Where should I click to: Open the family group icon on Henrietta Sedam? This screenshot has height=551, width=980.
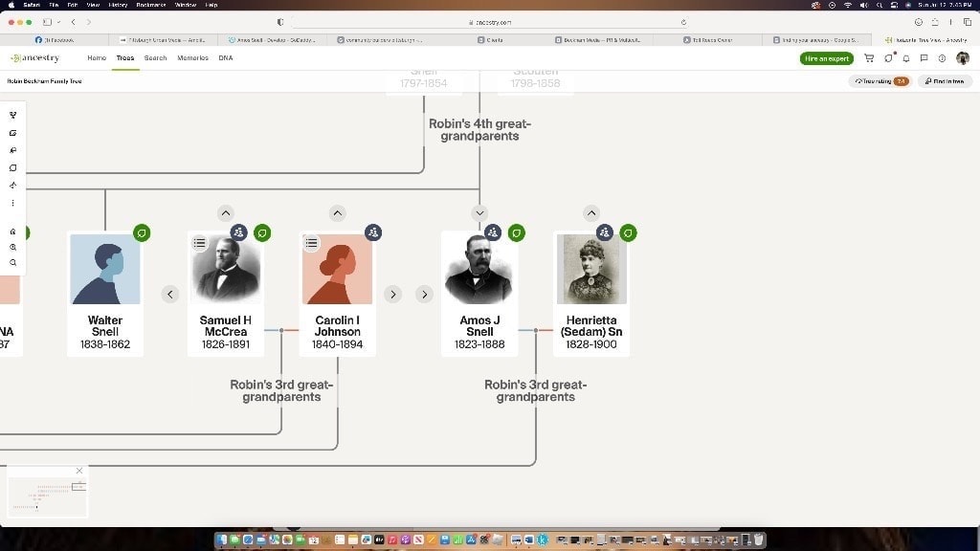pyautogui.click(x=605, y=232)
